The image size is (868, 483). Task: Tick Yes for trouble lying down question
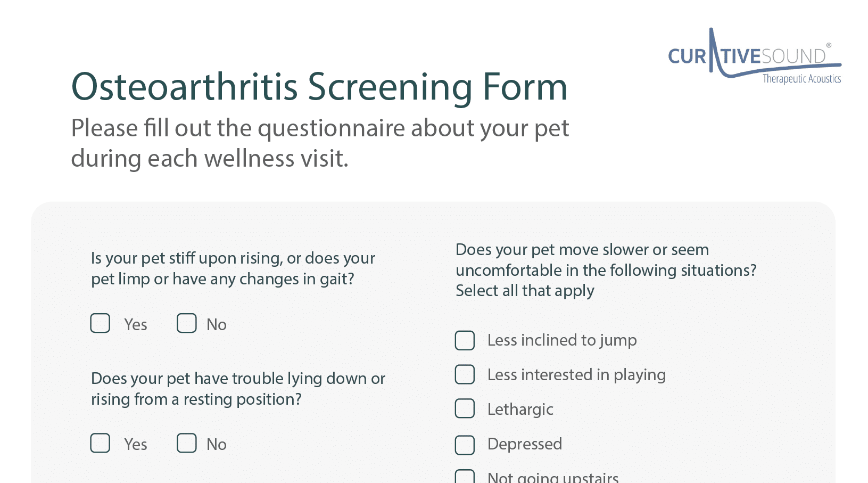(x=100, y=443)
